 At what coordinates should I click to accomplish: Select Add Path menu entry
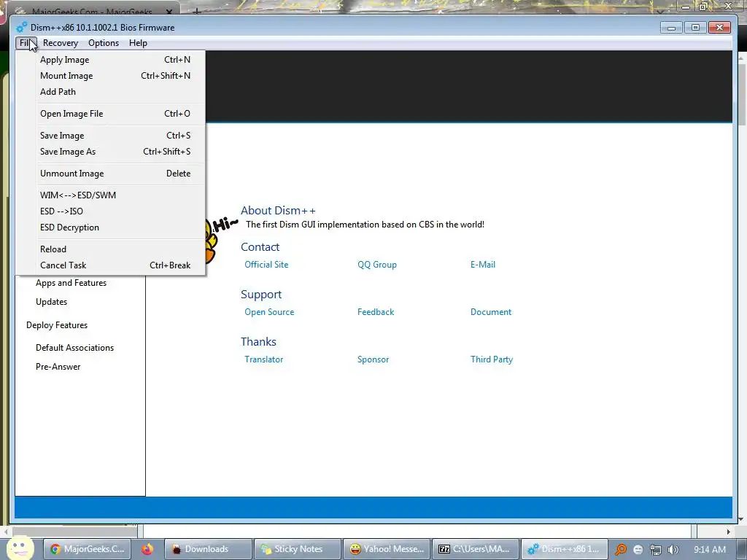(x=111, y=91)
